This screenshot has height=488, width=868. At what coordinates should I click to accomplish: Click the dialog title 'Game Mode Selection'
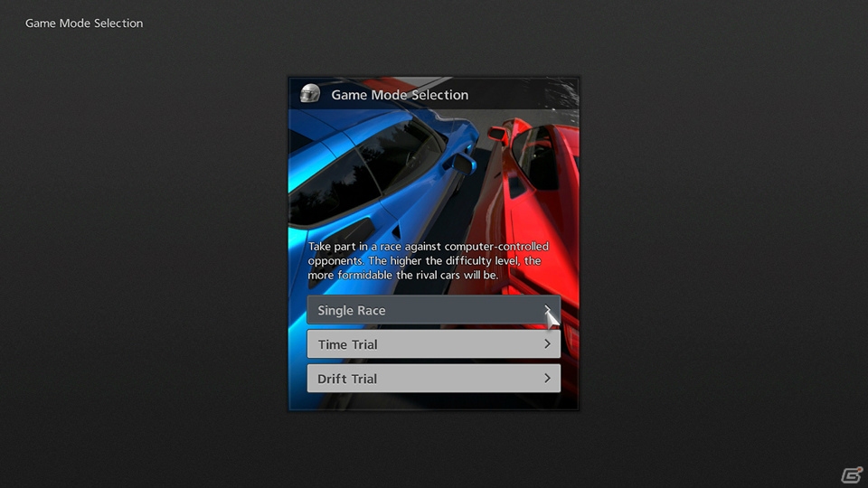(400, 95)
